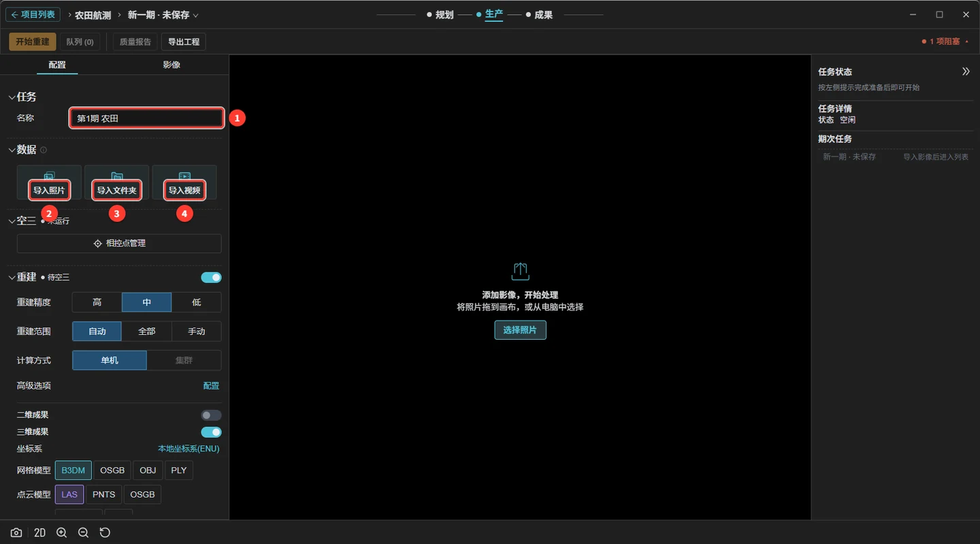
Task: Collapse the 数据 section
Action: (x=12, y=150)
